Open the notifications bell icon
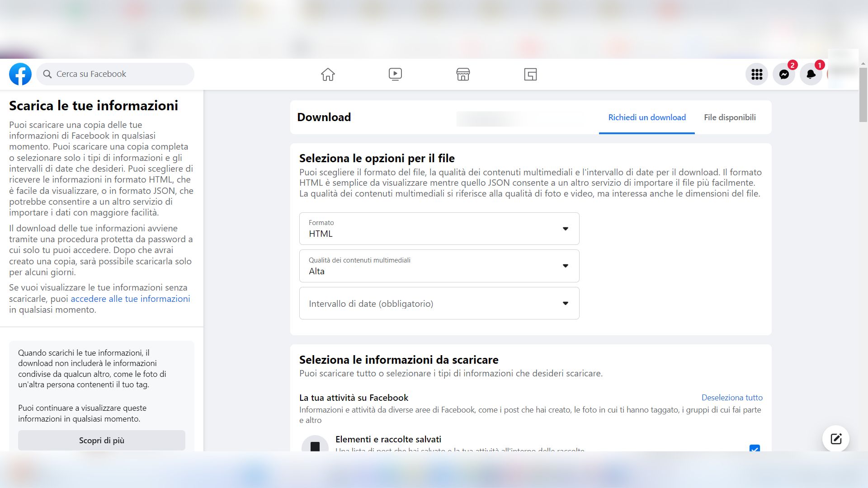Screen dimensions: 868x488 coord(811,74)
